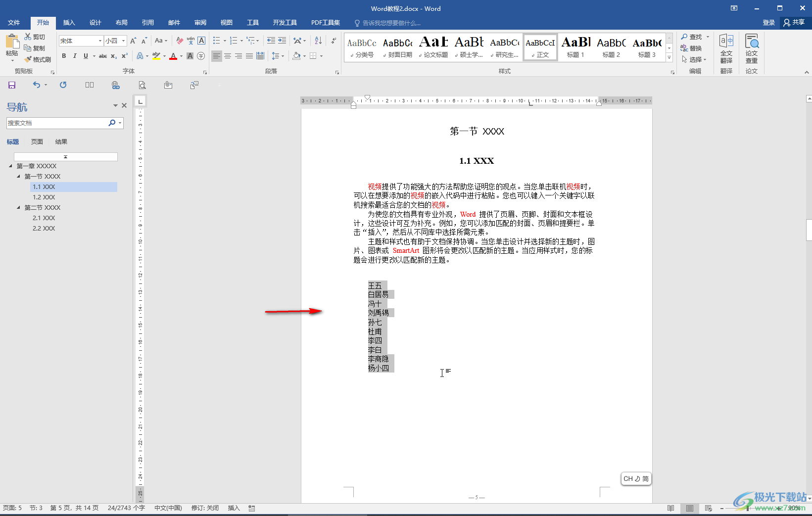812x516 pixels.
Task: Apply a character border with the boxed A icon
Action: [x=201, y=41]
